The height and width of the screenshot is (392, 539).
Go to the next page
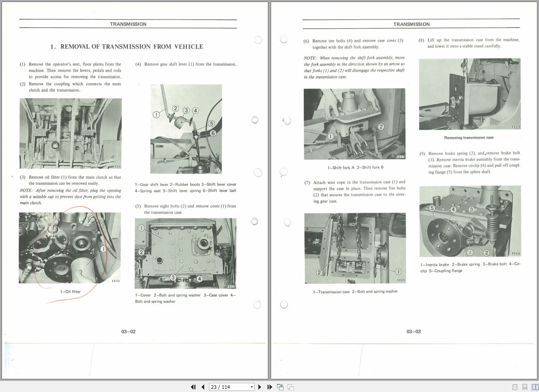pos(260,387)
